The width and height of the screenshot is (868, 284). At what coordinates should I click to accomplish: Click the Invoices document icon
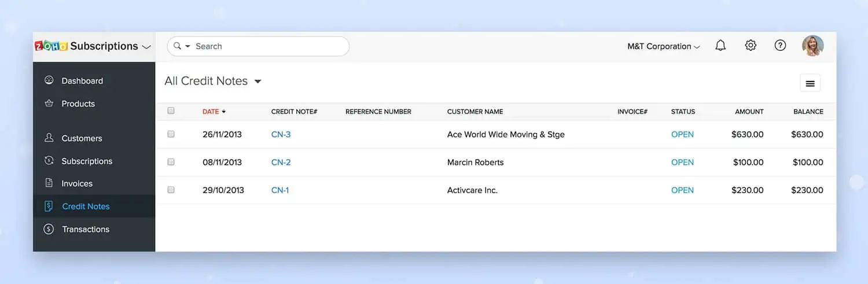click(x=49, y=183)
